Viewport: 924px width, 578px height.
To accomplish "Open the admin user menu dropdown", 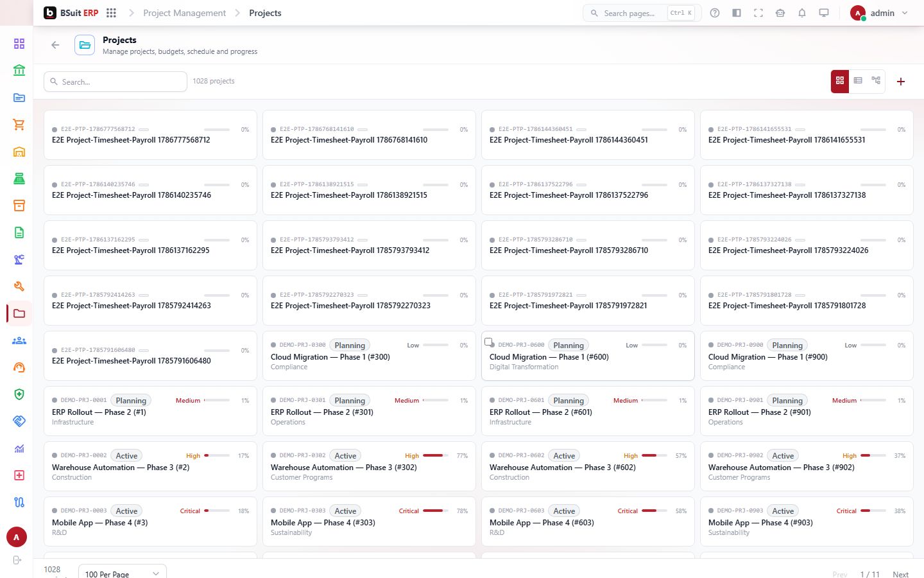I will (x=880, y=13).
